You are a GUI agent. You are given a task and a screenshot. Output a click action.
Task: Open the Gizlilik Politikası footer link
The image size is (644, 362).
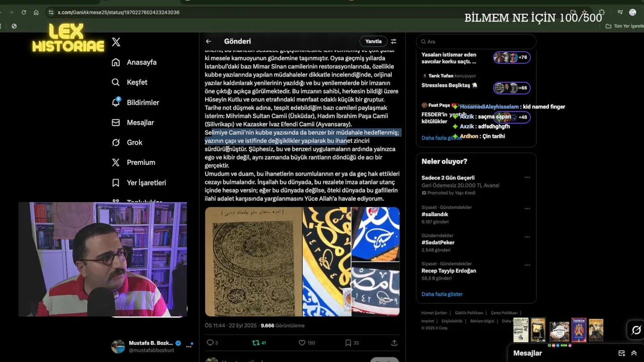pos(469,313)
